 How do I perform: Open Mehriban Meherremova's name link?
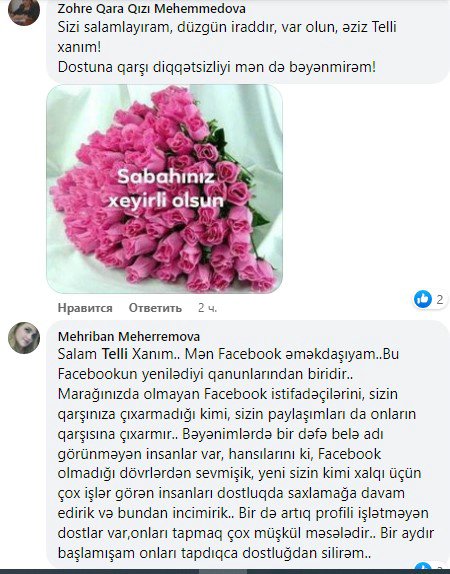(129, 336)
